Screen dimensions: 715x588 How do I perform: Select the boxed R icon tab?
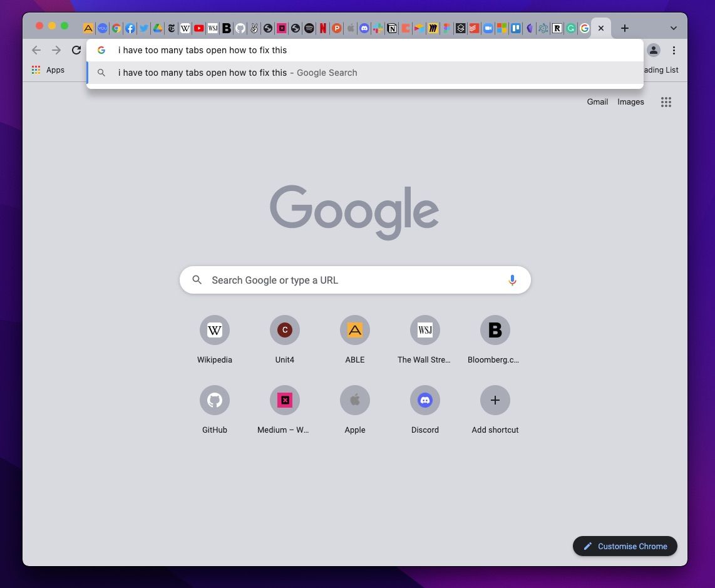[x=557, y=28]
